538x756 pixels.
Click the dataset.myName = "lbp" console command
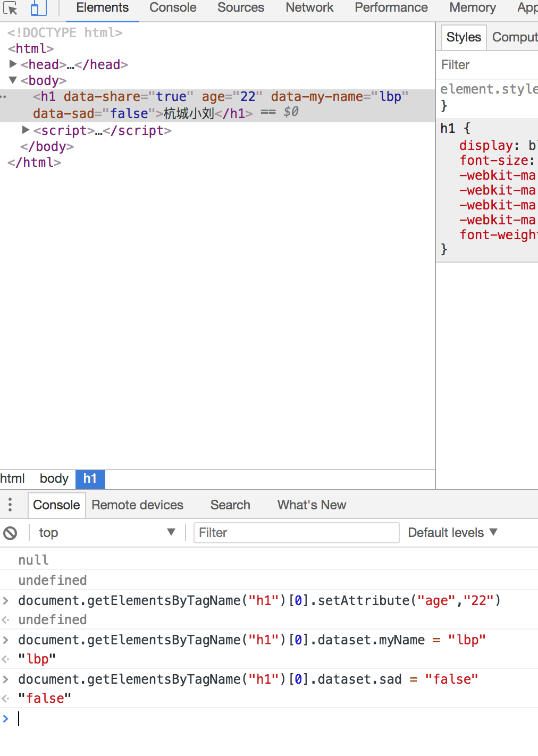coord(252,640)
